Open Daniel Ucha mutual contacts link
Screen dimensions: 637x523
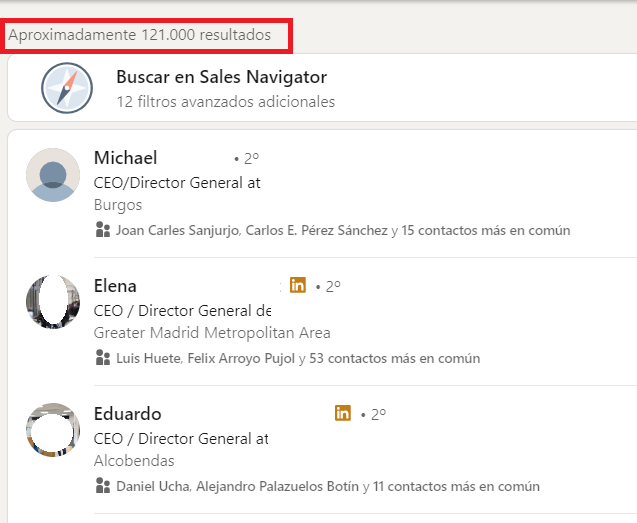tap(328, 486)
